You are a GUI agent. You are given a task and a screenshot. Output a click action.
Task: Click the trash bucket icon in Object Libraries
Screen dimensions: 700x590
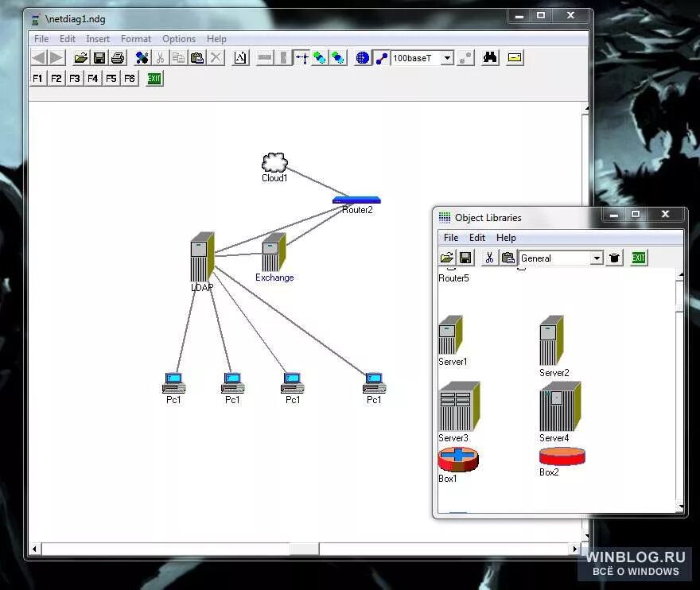[614, 258]
